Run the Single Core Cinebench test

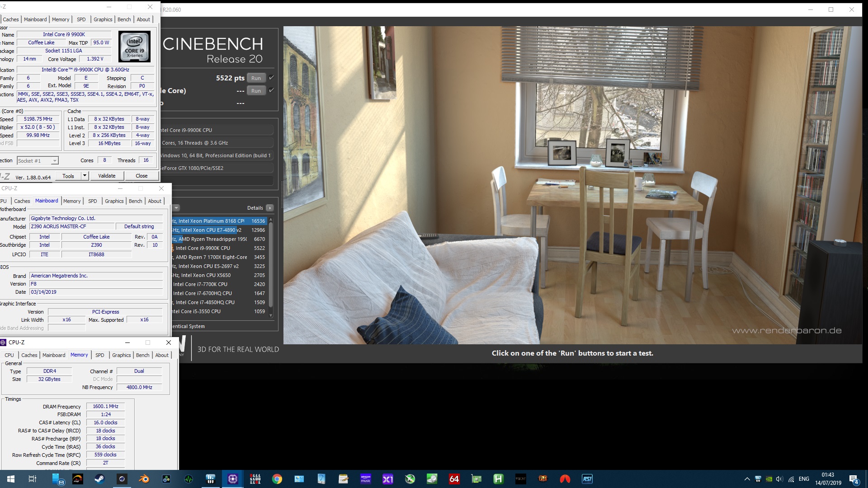click(x=256, y=91)
